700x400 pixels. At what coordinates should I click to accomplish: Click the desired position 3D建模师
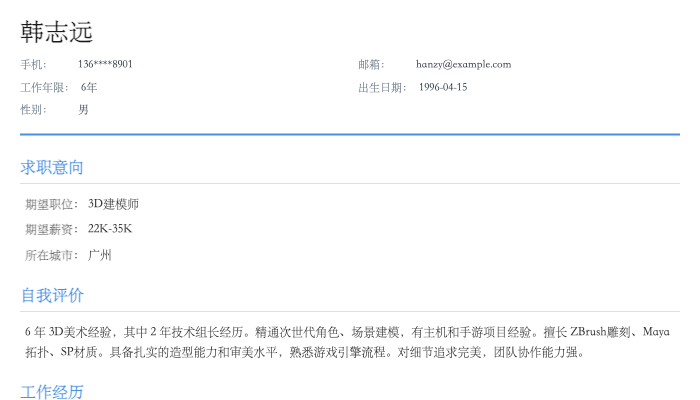tap(113, 204)
